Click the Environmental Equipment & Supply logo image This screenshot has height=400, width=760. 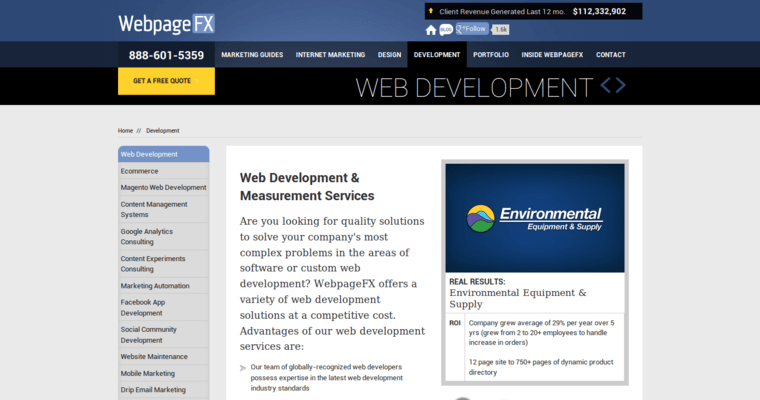pyautogui.click(x=535, y=218)
